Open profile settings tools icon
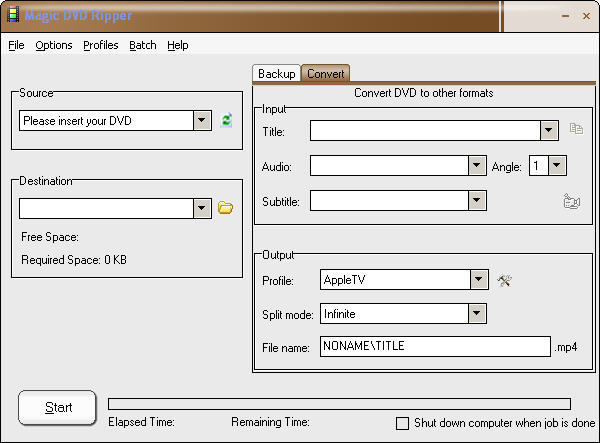This screenshot has height=443, width=600. [504, 280]
